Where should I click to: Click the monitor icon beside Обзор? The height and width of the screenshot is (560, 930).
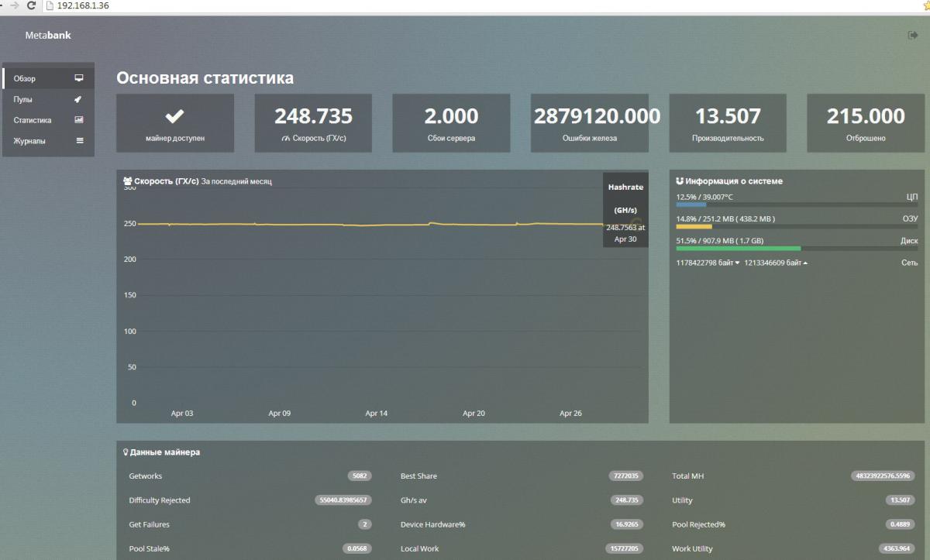tap(79, 78)
